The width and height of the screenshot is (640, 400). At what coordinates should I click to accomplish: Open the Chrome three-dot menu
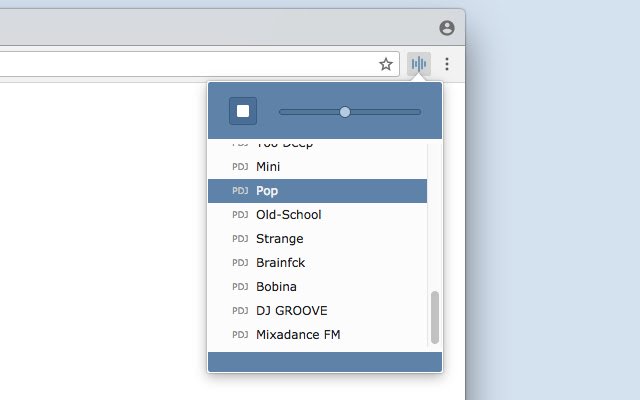[447, 64]
